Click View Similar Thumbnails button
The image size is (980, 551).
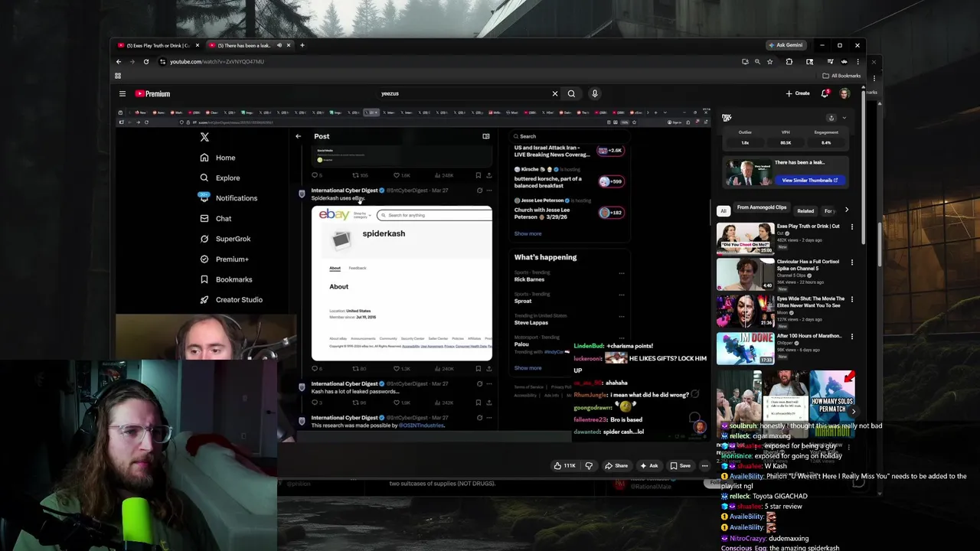[x=810, y=181]
